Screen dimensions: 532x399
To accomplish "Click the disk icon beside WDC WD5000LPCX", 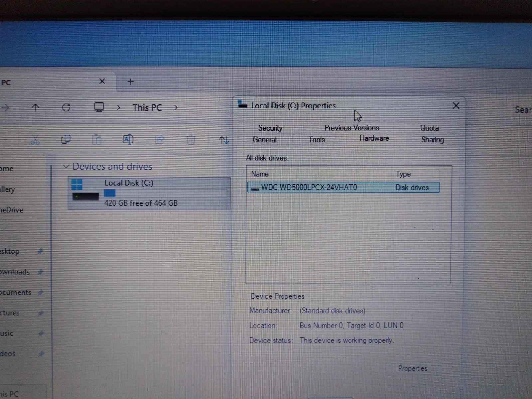I will click(x=255, y=189).
